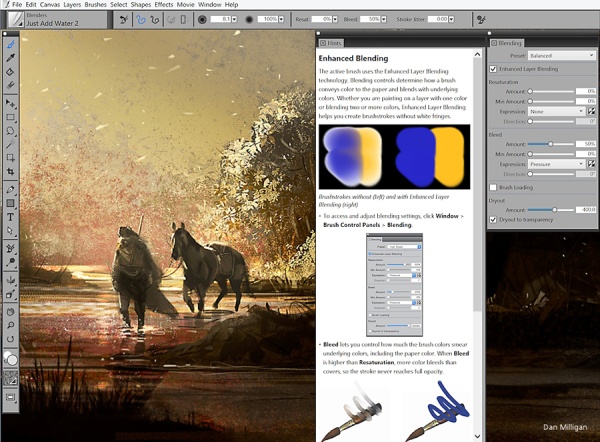Select the Paint Bucket tool

[x=10, y=72]
